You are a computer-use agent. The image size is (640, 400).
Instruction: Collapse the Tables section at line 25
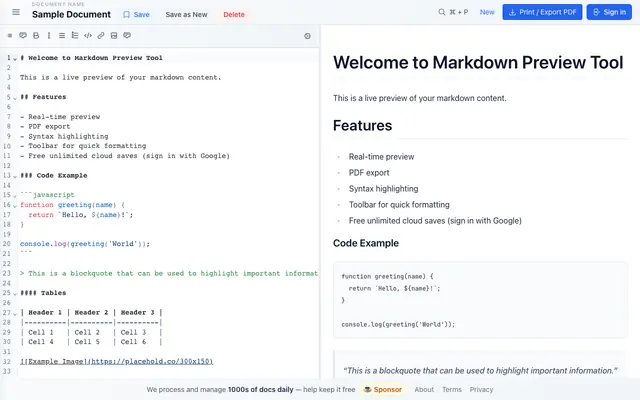click(x=15, y=294)
